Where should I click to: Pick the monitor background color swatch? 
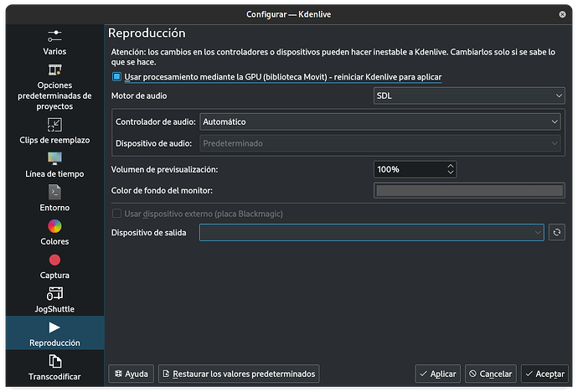click(469, 190)
